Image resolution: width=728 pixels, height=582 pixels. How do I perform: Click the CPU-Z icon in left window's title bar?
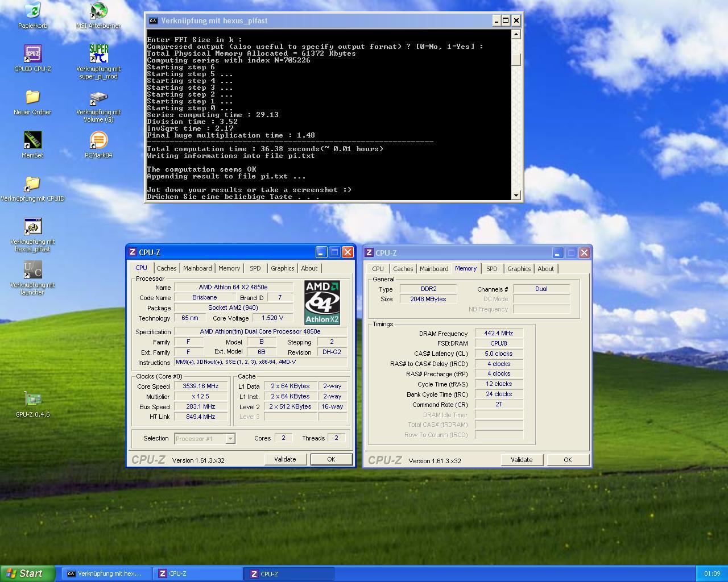(133, 252)
